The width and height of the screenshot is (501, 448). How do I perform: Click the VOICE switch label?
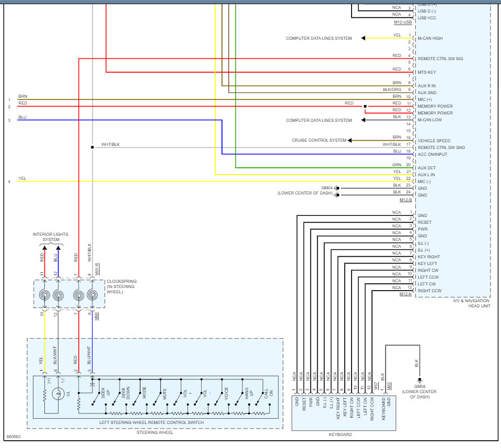coord(226,393)
